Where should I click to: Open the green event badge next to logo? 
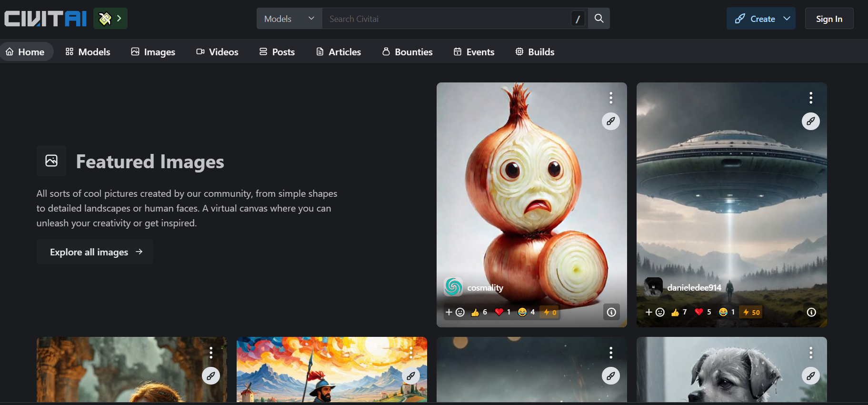point(110,19)
